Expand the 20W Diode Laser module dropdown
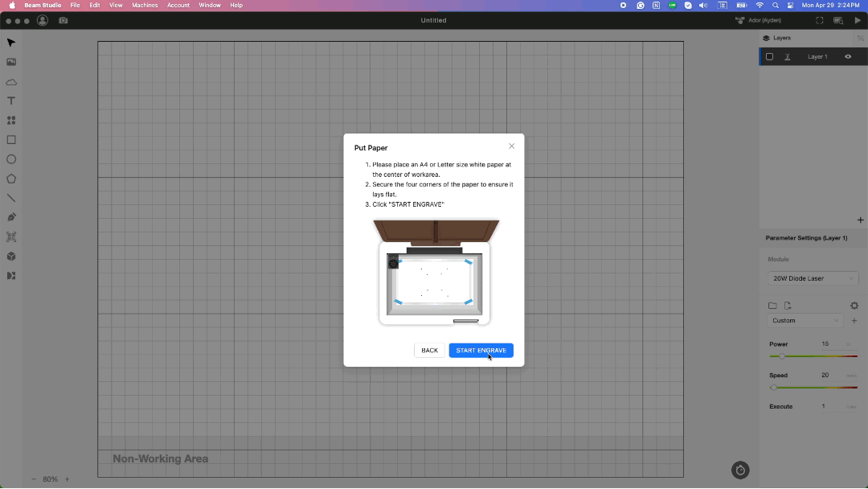 click(x=813, y=278)
